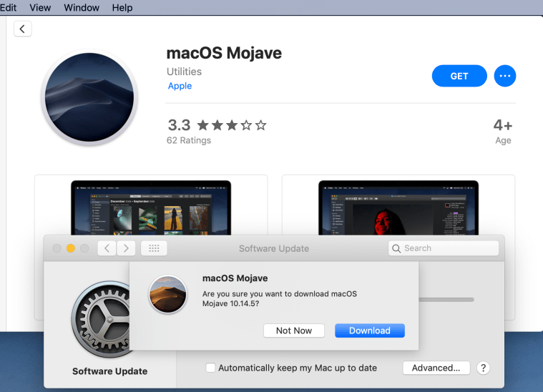Show all preferences grid icon
This screenshot has width=543, height=392.
pyautogui.click(x=154, y=248)
